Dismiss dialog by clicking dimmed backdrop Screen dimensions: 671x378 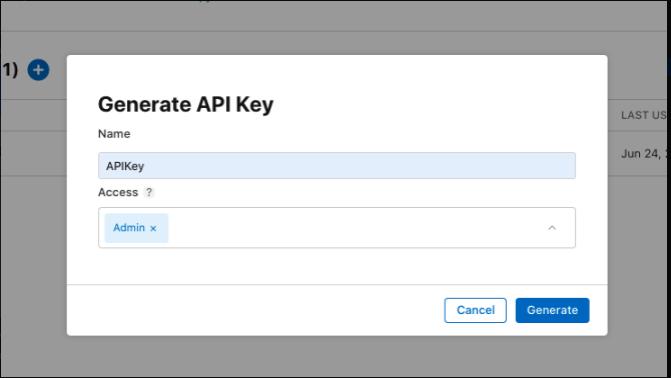[x=334, y=355]
